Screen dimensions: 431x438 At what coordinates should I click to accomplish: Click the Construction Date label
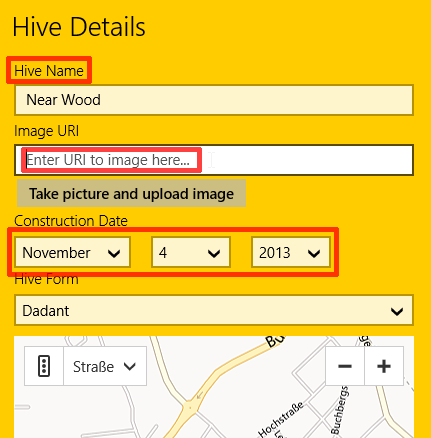(x=71, y=221)
